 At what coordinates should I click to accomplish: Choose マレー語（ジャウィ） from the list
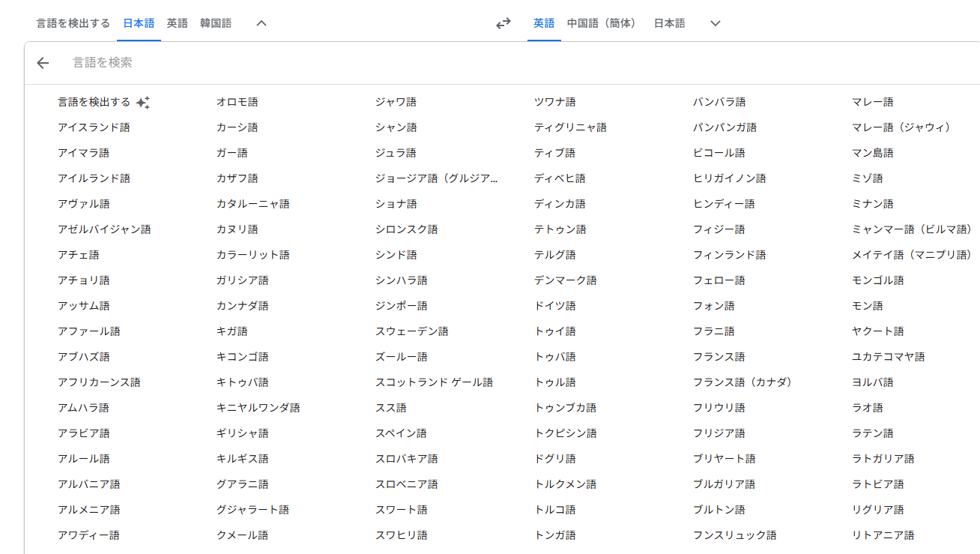901,127
